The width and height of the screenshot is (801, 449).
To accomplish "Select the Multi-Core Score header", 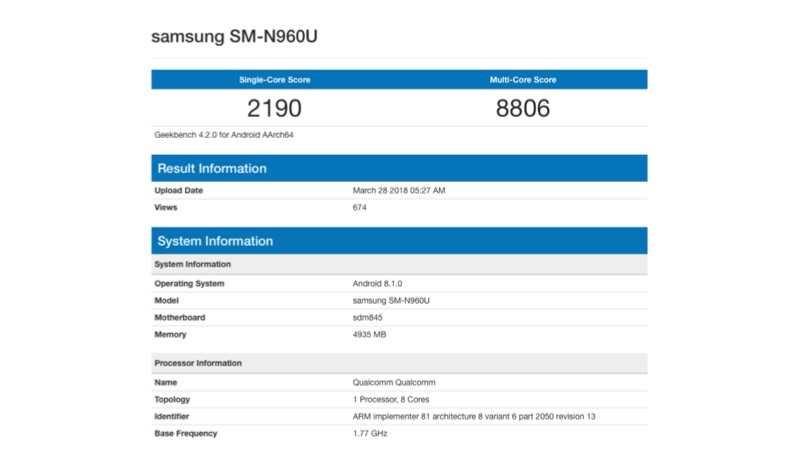I will click(x=523, y=80).
